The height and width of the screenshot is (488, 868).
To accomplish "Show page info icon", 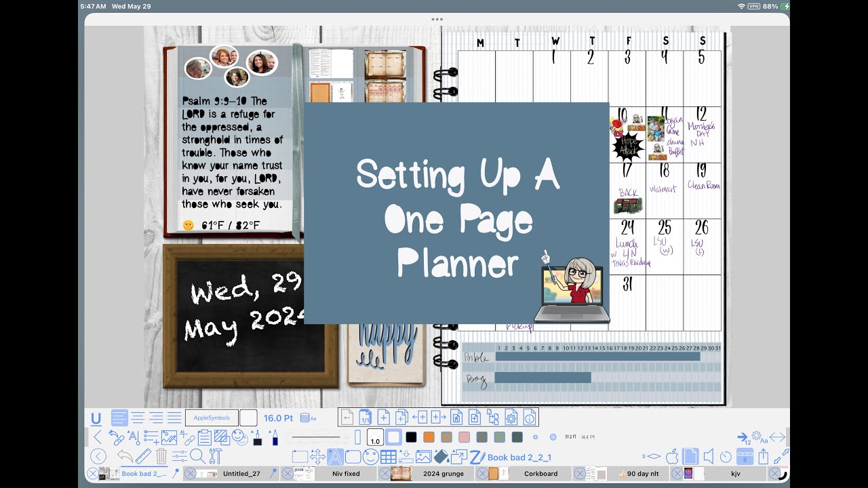I will (530, 418).
